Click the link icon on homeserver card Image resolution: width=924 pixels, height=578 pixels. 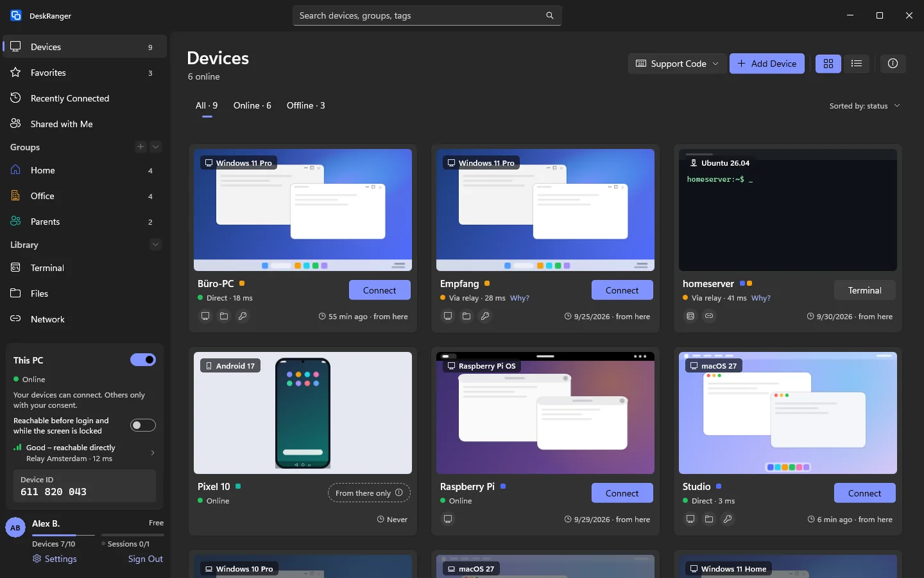[709, 316]
